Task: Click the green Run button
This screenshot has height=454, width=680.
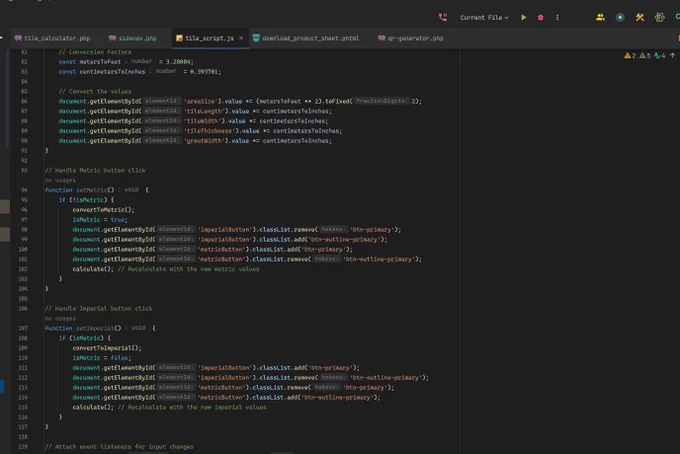Action: 524,17
